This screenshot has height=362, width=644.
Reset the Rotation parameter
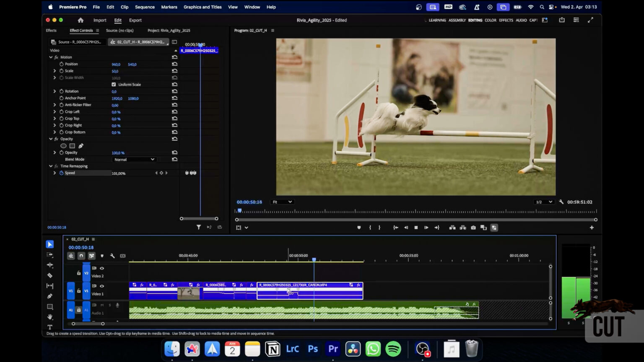[x=174, y=91]
